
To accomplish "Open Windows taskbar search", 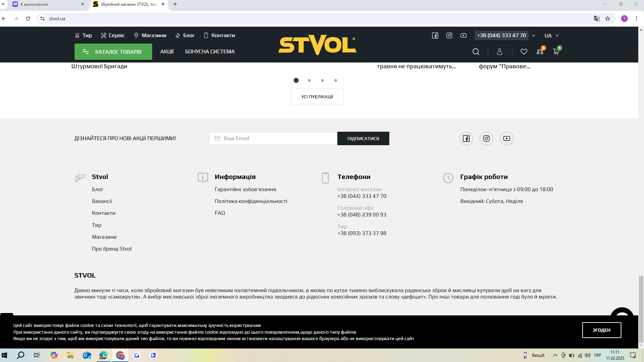I will (21, 355).
